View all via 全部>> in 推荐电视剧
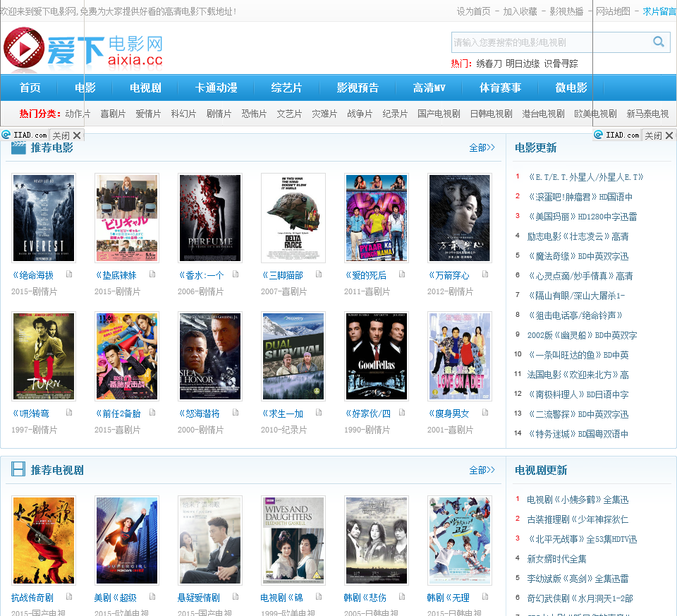This screenshot has width=677, height=616. pyautogui.click(x=482, y=469)
